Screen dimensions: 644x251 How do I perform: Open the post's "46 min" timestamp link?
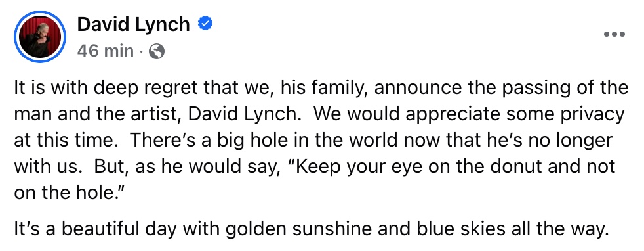pos(106,51)
